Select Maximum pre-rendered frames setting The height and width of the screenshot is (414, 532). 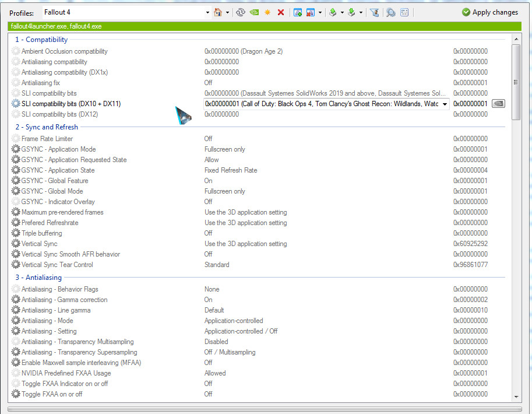click(258, 212)
